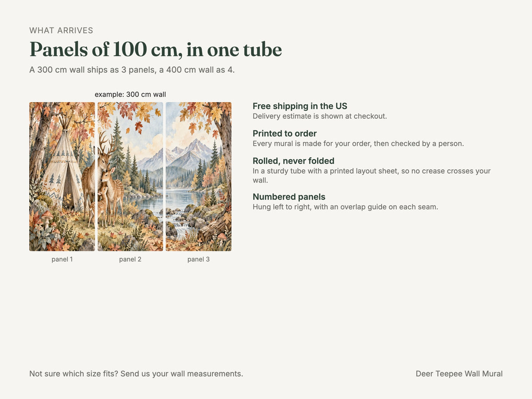Click the 'example: 300 cm wall' label
The width and height of the screenshot is (532, 399).
(x=130, y=94)
